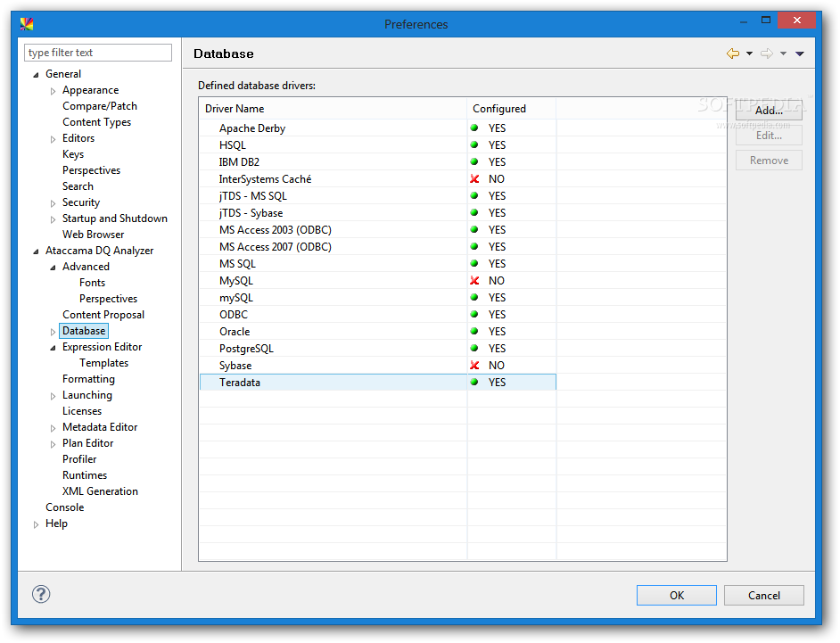This screenshot has height=643, width=840.
Task: Open the back history dropdown arrow
Action: click(x=749, y=54)
